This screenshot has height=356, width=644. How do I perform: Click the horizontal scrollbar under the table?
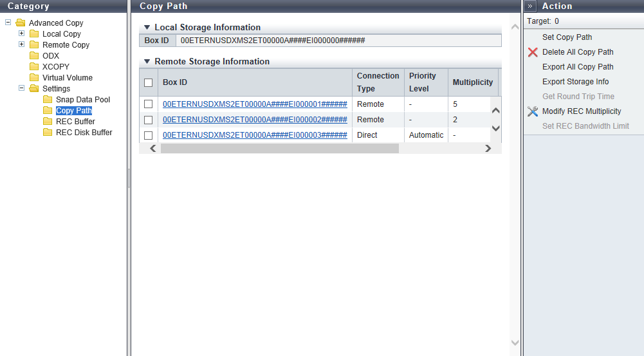[x=280, y=148]
